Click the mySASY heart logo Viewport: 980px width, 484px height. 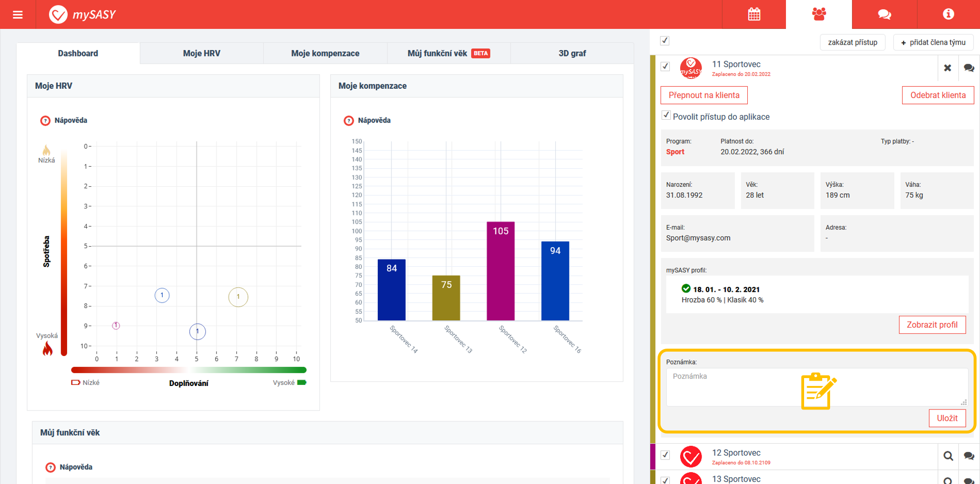(x=58, y=15)
